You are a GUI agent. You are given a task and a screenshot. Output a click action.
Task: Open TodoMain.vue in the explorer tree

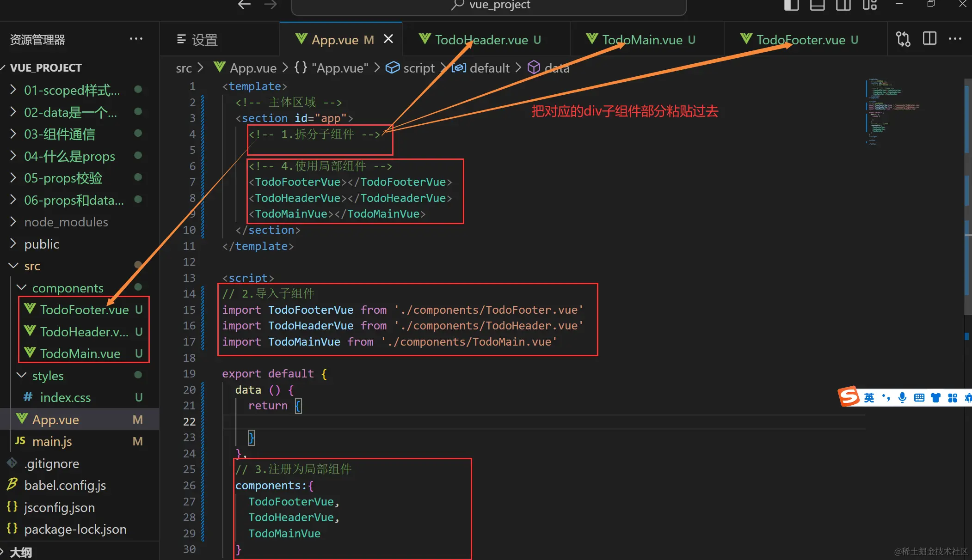click(80, 353)
